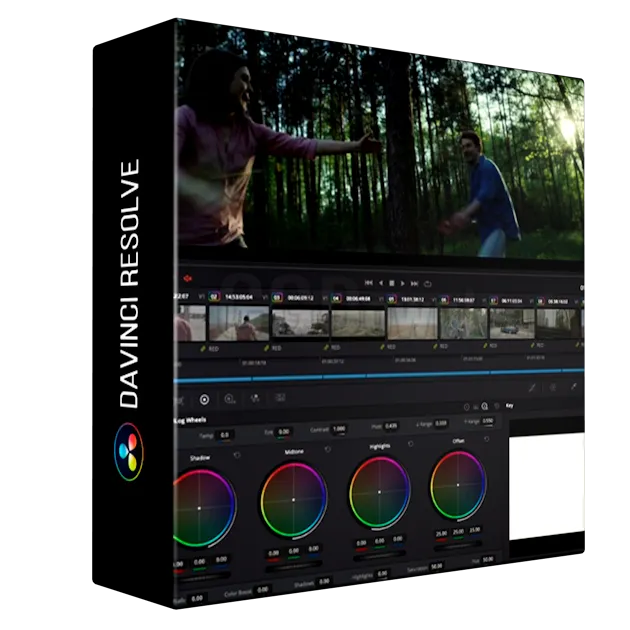
Task: Open the Color Wheels palette icon
Action: pos(204,399)
